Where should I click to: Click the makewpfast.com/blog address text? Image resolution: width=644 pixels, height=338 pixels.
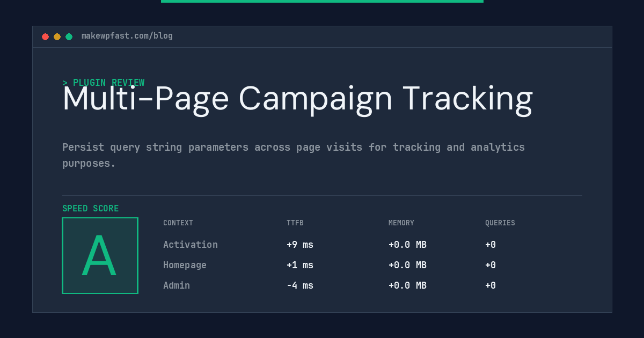coord(127,36)
